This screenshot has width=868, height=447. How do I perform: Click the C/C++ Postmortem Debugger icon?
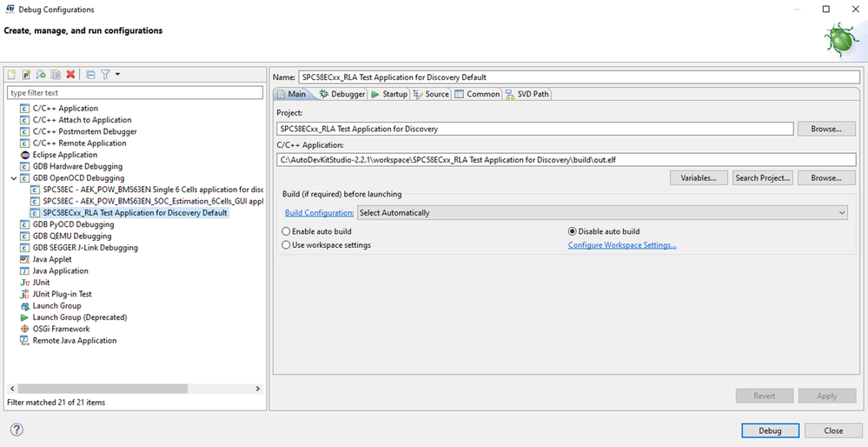click(x=24, y=131)
